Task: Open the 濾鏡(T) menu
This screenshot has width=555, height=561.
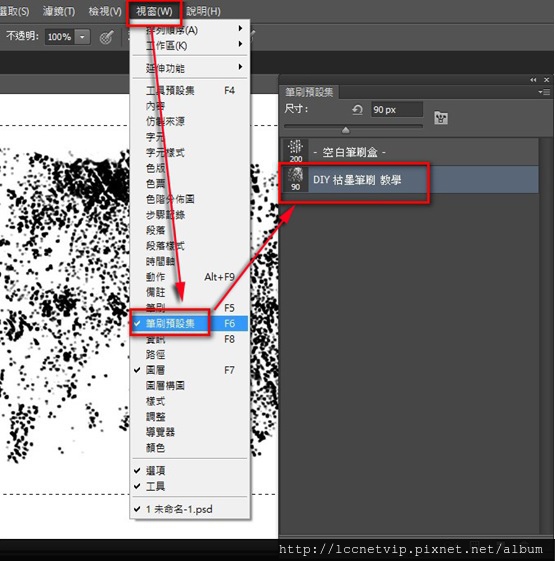Action: pos(59,11)
